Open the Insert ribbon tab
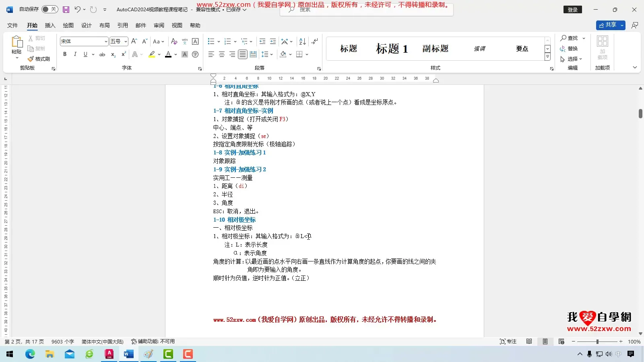 click(50, 25)
